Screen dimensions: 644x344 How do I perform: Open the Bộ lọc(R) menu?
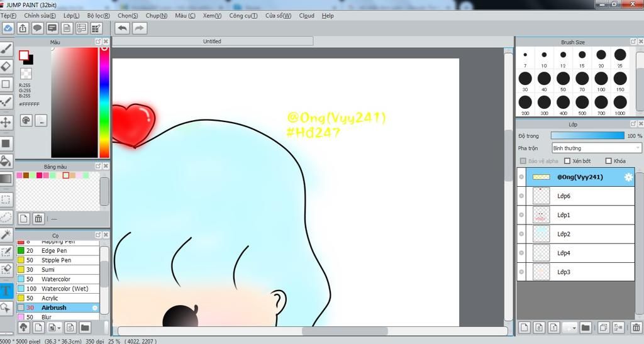pyautogui.click(x=99, y=16)
